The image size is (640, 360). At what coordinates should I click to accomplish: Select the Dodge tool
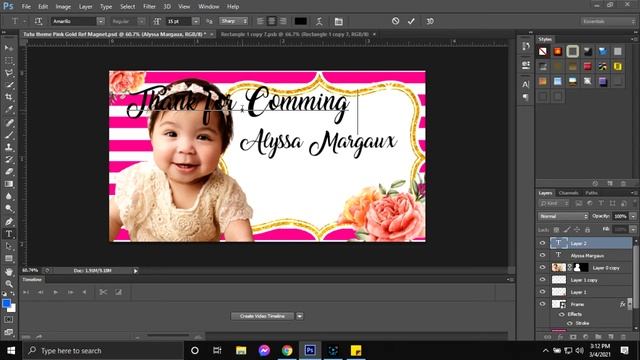click(x=9, y=209)
